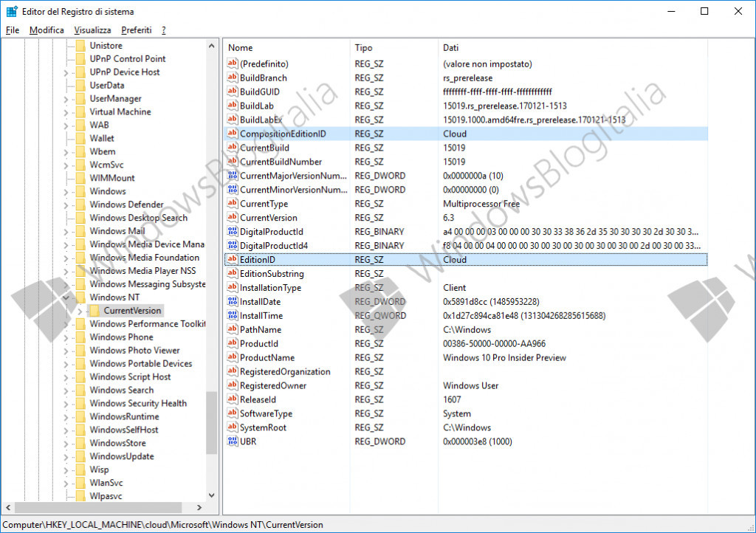756x533 pixels.
Task: Click the DigitalProductId4 binary icon
Action: pos(233,245)
